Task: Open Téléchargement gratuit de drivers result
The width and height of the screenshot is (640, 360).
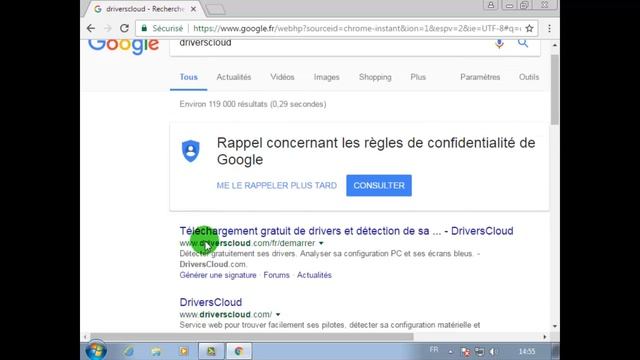Action: (346, 231)
